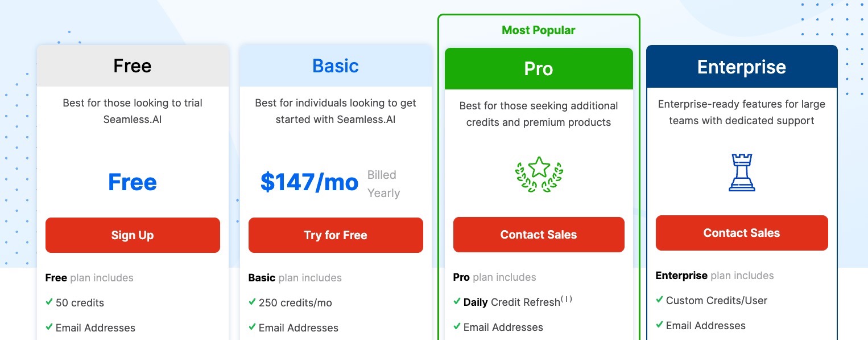
Task: Click Email Addresses checkmark in Free plan
Action: [49, 327]
